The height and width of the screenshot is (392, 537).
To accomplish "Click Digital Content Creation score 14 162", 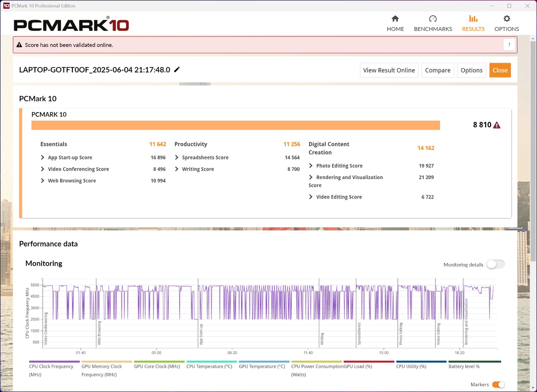I will (x=426, y=148).
